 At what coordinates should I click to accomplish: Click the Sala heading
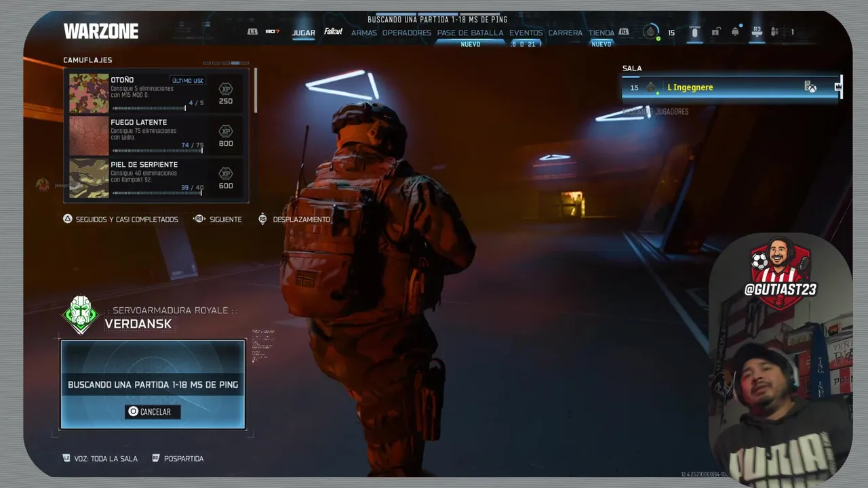[x=632, y=68]
